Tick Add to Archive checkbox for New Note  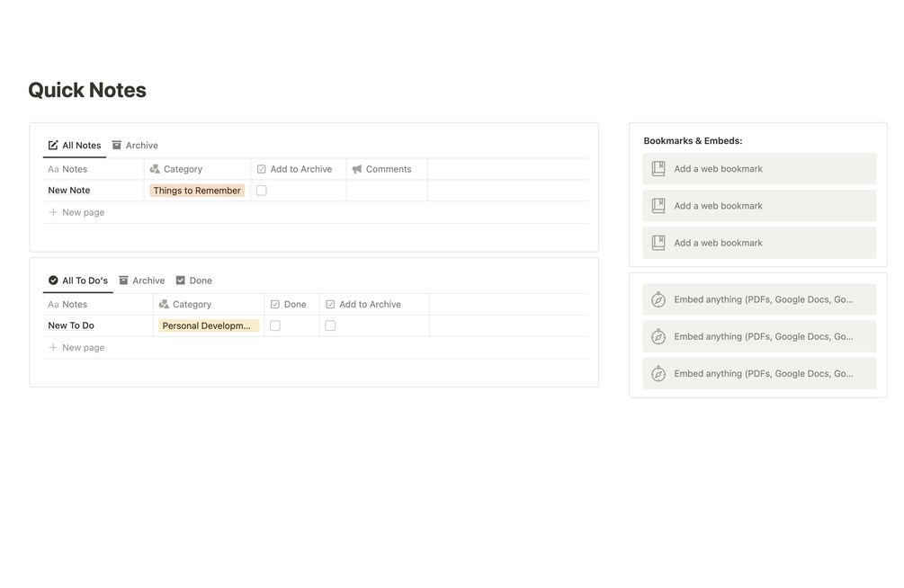pos(262,191)
